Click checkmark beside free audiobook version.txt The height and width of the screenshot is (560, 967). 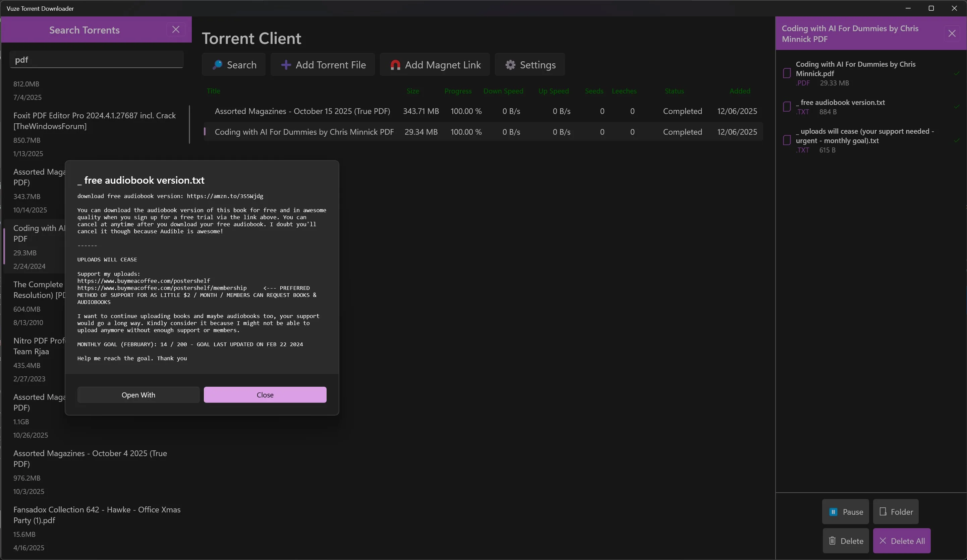(x=957, y=107)
